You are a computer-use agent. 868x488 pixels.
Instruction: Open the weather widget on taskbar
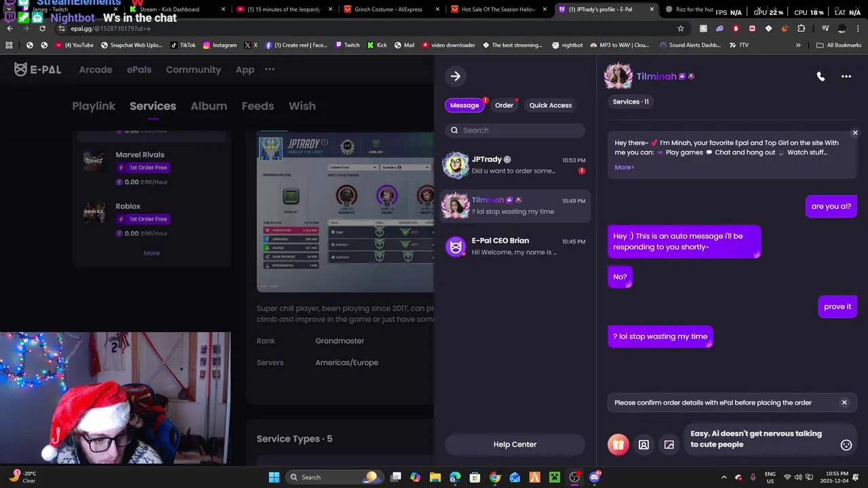[x=24, y=477]
